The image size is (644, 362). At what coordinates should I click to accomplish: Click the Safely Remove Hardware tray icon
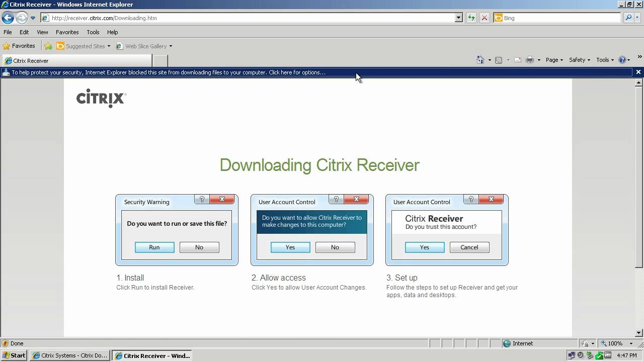click(x=590, y=355)
